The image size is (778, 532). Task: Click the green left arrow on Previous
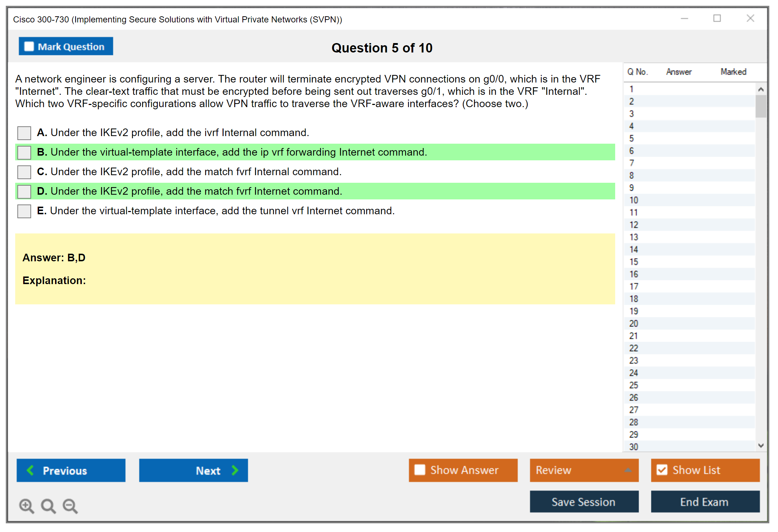pos(30,470)
